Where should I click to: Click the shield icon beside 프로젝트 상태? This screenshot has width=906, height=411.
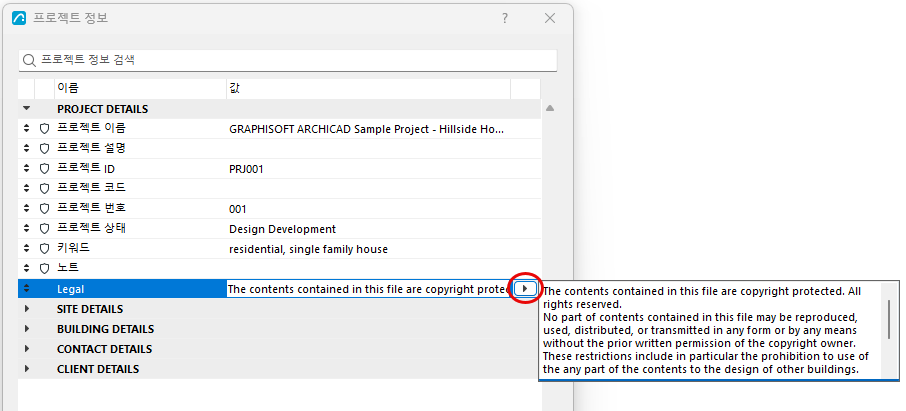click(44, 229)
